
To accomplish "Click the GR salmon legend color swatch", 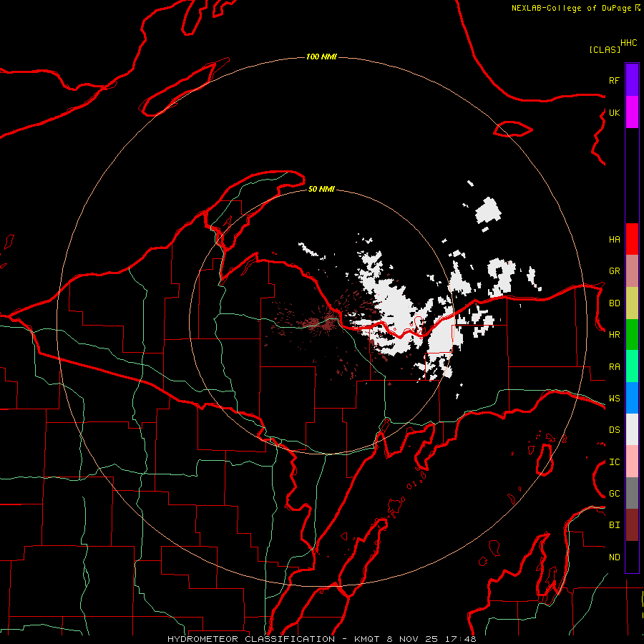I will click(632, 271).
